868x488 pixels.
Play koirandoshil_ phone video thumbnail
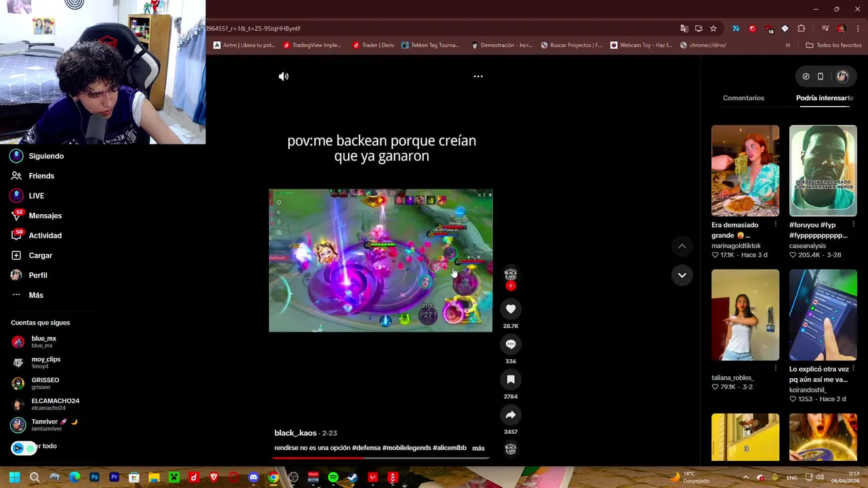click(x=823, y=315)
